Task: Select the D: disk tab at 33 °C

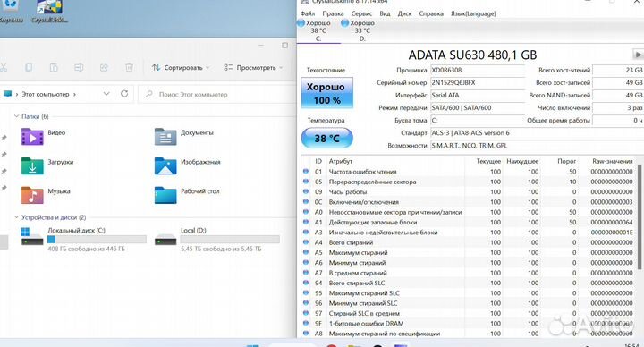Action: [x=362, y=30]
